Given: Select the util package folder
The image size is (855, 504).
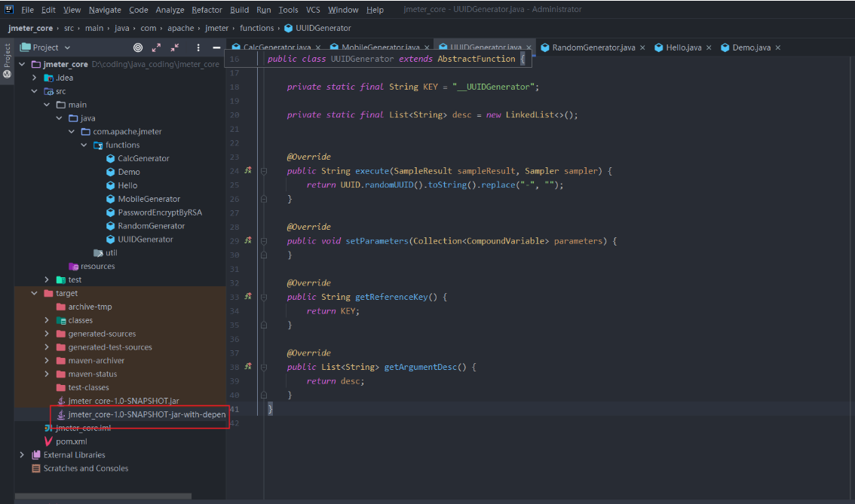Looking at the screenshot, I should (112, 253).
